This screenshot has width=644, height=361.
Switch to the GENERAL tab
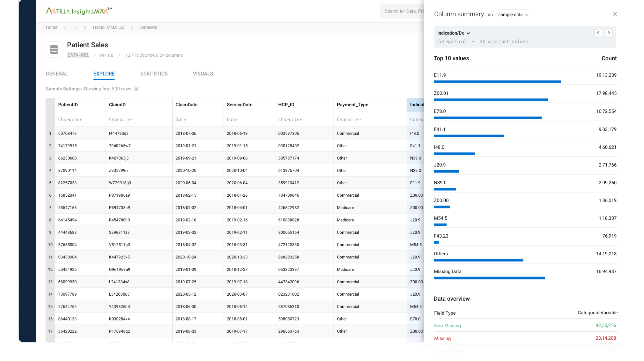click(x=57, y=74)
